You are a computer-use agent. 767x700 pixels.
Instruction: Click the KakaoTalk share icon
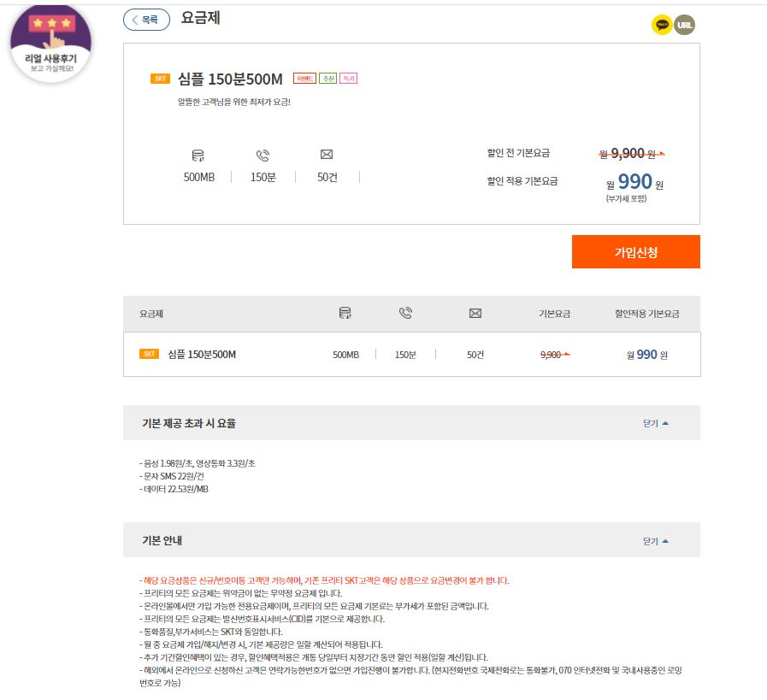[661, 25]
